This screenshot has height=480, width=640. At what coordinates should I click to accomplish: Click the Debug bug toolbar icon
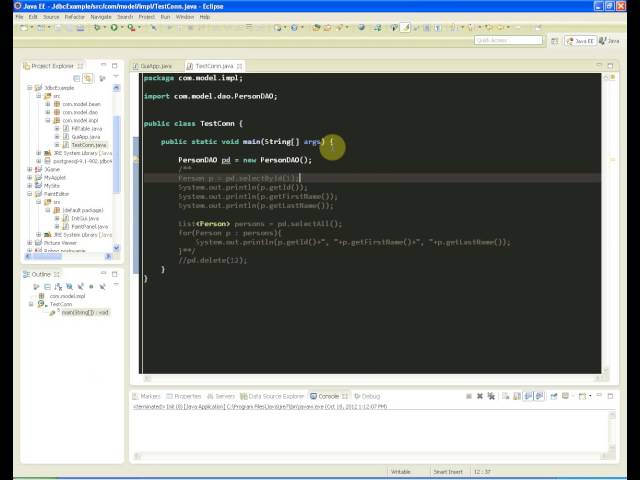click(x=97, y=27)
